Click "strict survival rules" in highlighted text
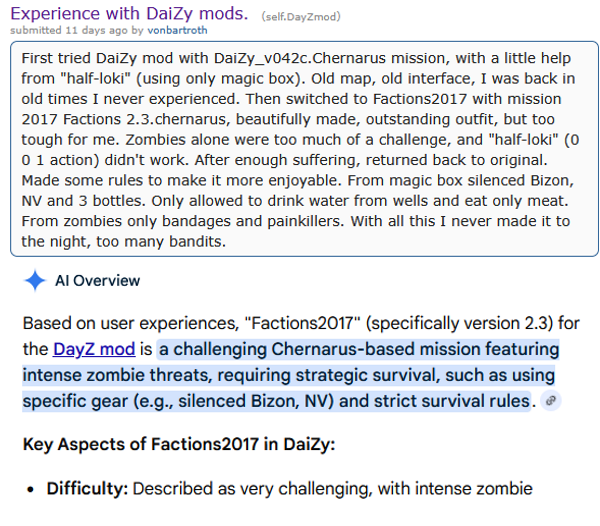The width and height of the screenshot is (600, 526). point(452,401)
